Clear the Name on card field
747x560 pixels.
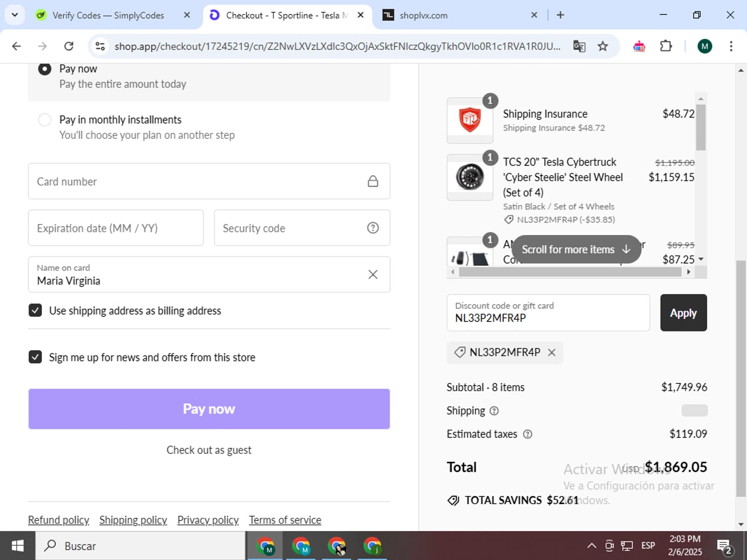373,274
